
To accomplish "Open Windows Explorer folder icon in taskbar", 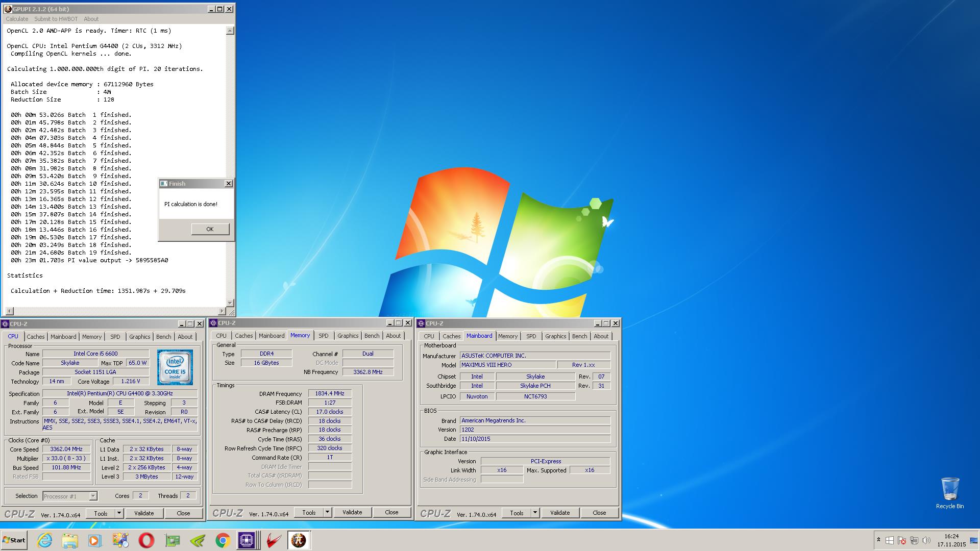I will (70, 540).
